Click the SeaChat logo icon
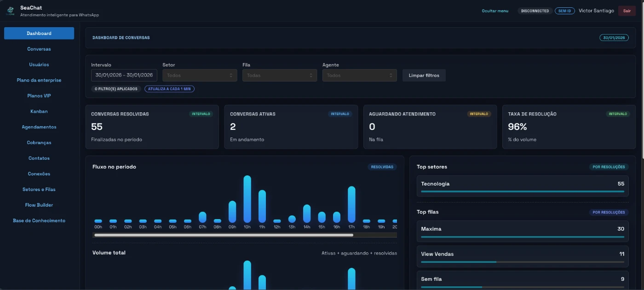Viewport: 644px width, 290px height. (11, 11)
